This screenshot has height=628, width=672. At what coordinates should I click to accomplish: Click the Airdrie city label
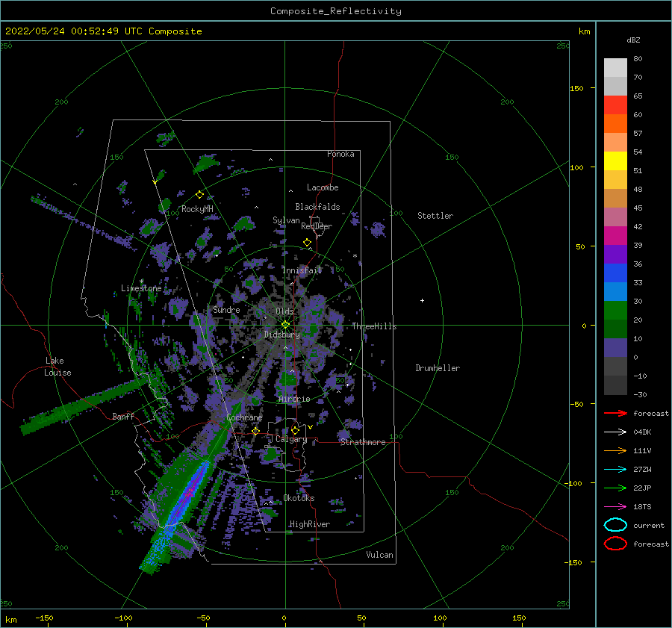click(294, 399)
